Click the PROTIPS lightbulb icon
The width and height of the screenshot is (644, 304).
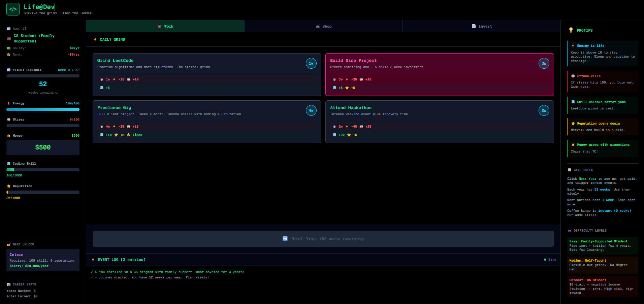pos(571,30)
